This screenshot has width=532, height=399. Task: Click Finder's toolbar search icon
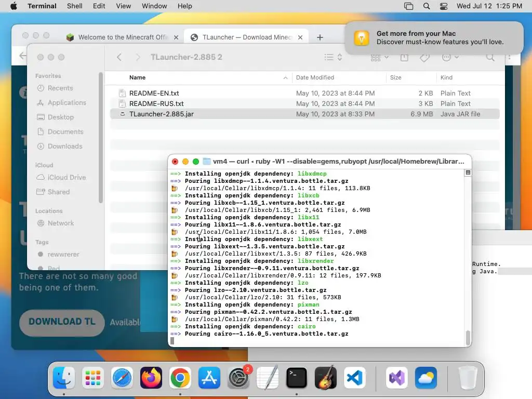click(490, 57)
